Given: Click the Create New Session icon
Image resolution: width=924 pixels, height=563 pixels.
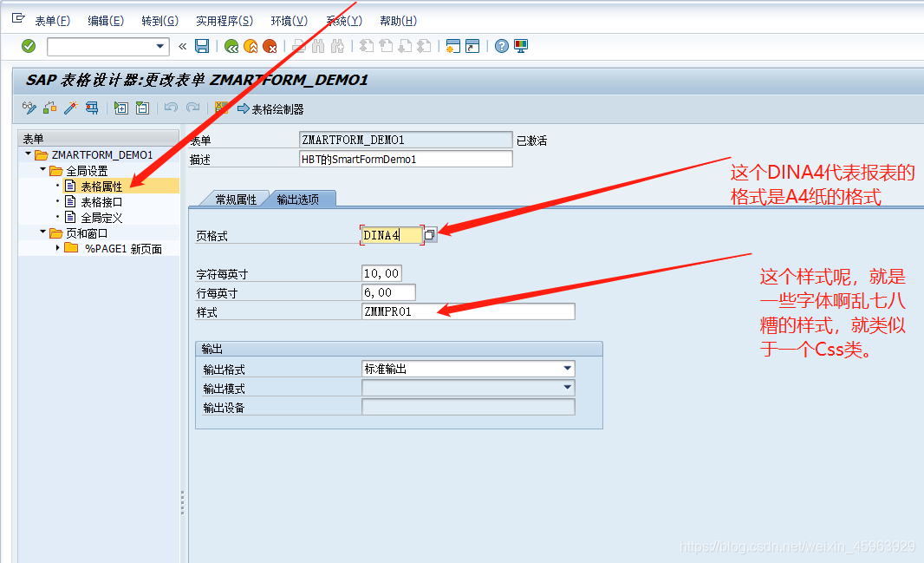Looking at the screenshot, I should (453, 46).
